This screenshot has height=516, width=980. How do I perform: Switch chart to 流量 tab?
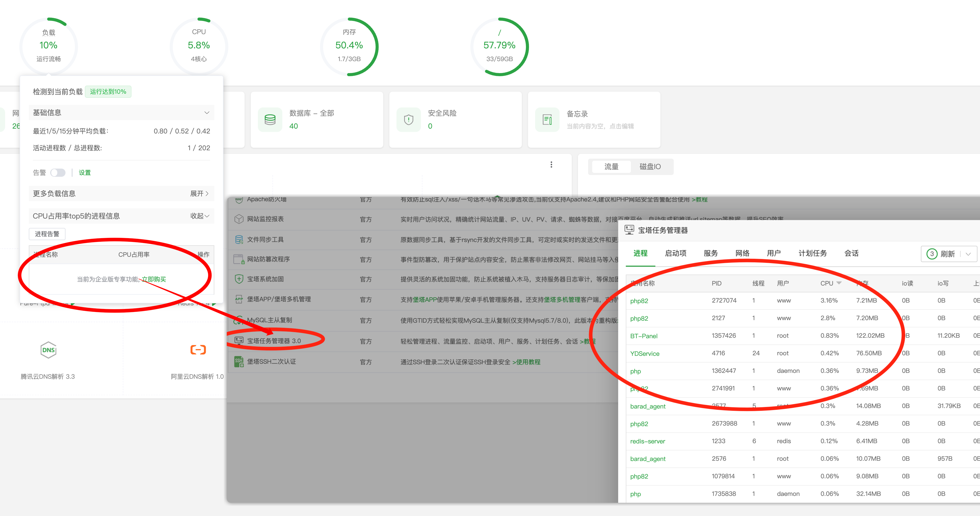[611, 167]
